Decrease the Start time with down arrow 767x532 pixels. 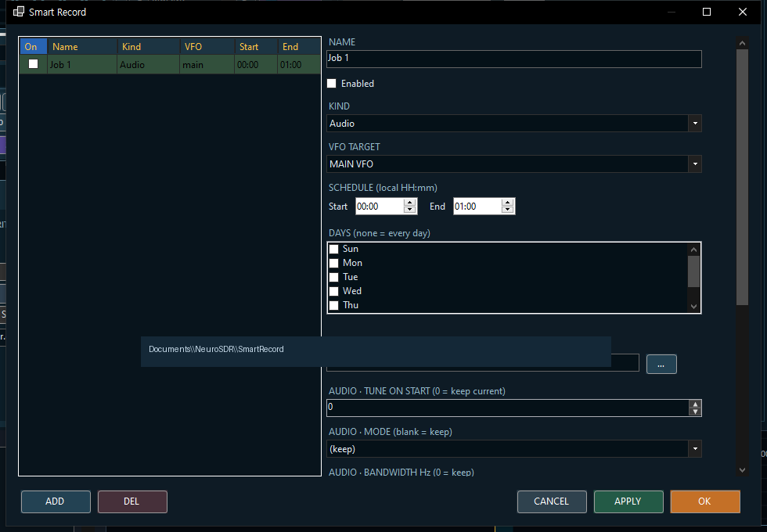tap(410, 210)
